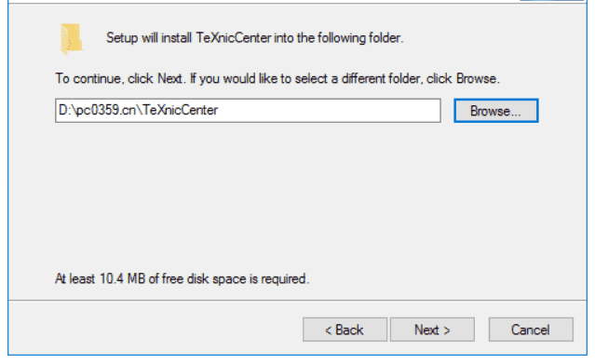Click the "10.4 MB" size value

[122, 279]
